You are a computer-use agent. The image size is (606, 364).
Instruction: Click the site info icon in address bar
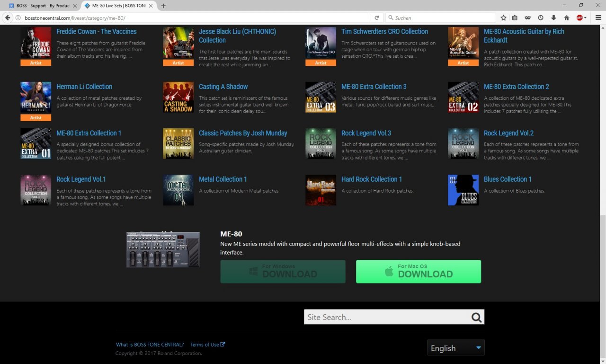click(18, 18)
